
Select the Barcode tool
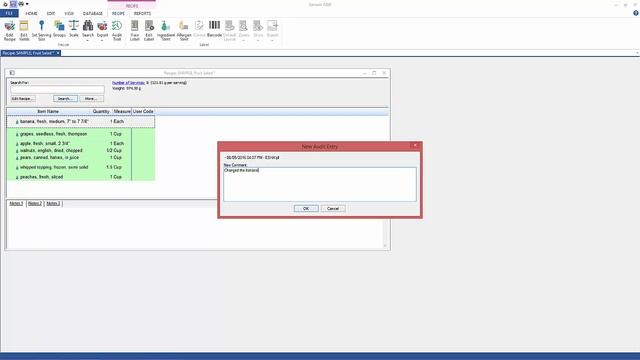(x=214, y=29)
